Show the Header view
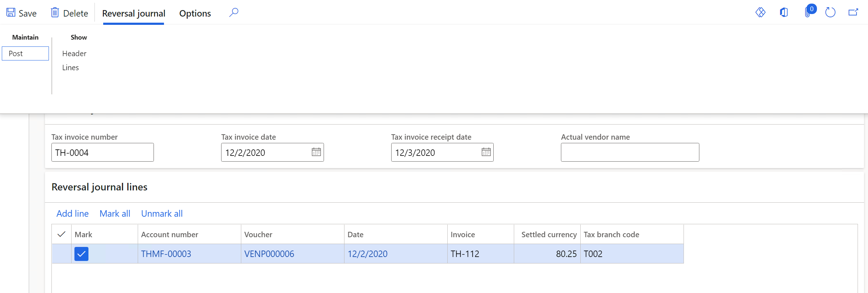Viewport: 868px width, 293px height. pyautogui.click(x=74, y=54)
